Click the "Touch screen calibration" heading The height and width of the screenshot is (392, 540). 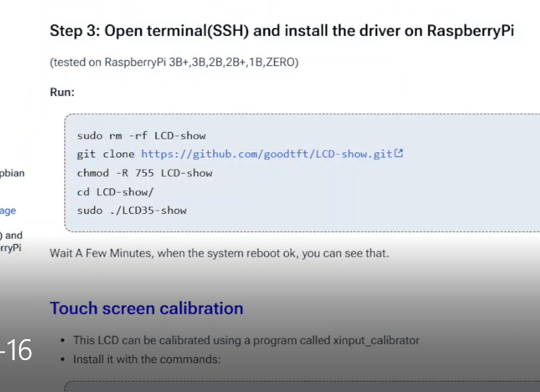coord(147,309)
